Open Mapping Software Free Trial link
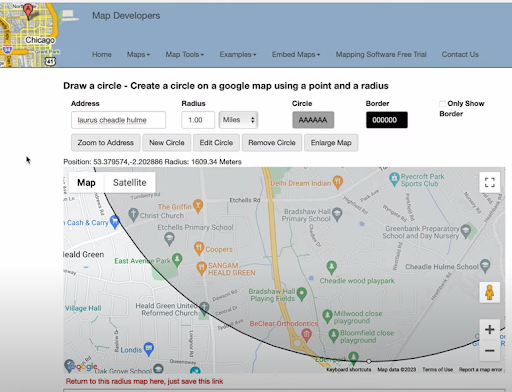Viewport: 512px width, 392px height. [x=381, y=54]
